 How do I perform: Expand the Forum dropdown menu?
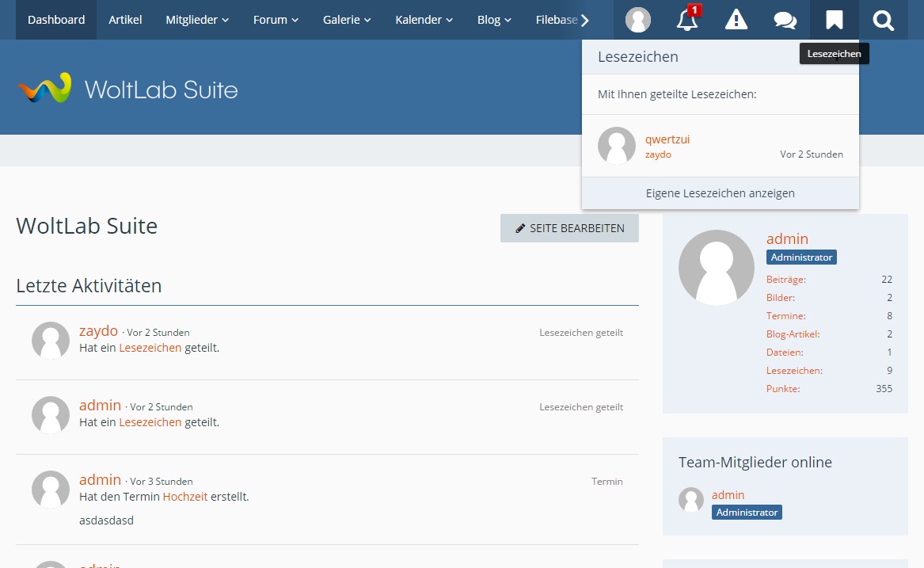point(276,20)
